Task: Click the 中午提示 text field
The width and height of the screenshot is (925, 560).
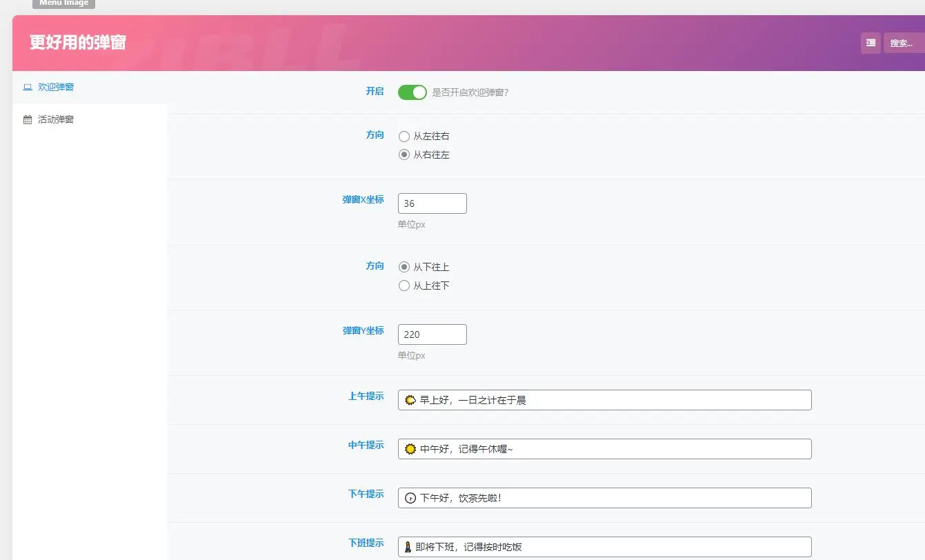Action: coord(605,449)
